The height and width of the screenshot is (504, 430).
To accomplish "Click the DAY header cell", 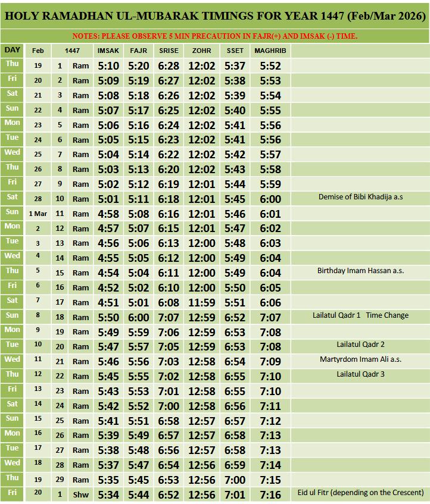I will (13, 51).
